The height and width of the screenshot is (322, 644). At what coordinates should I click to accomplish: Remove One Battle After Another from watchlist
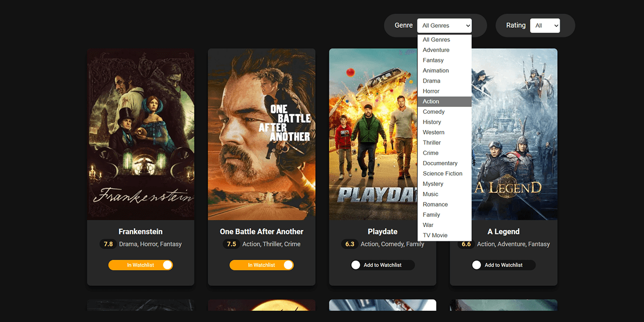click(261, 265)
